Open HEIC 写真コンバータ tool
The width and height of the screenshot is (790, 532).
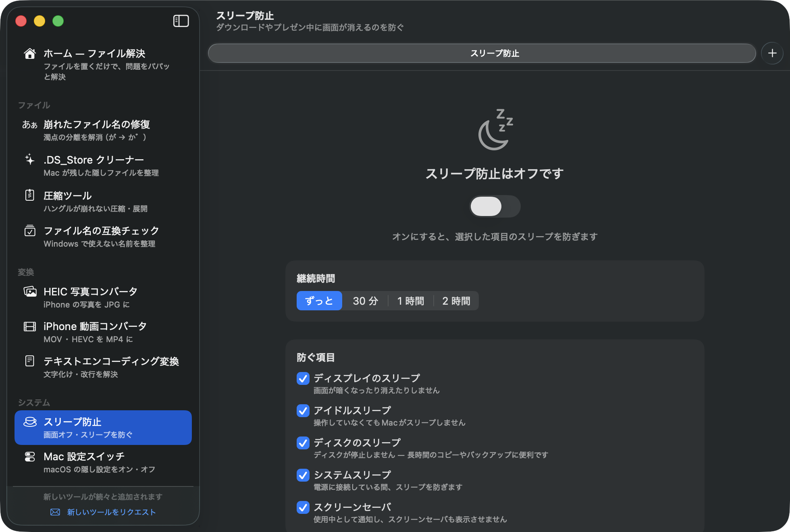[103, 297]
